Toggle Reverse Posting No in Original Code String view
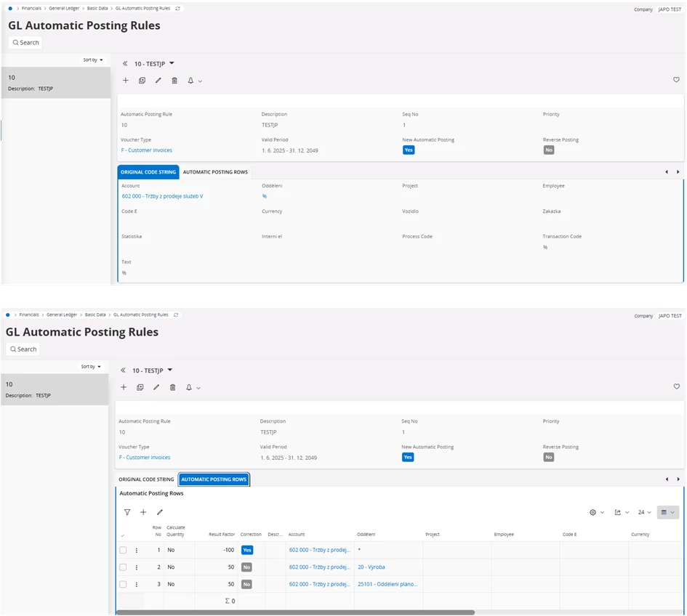 point(549,150)
